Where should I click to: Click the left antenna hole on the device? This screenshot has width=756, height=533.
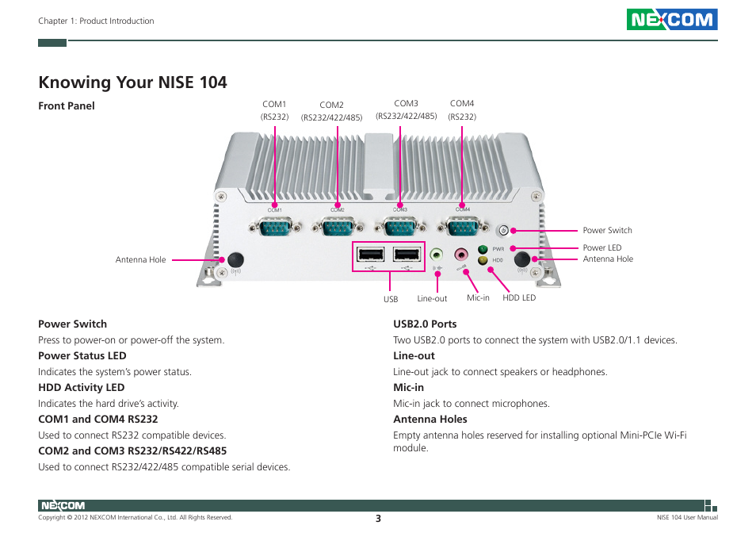click(235, 259)
